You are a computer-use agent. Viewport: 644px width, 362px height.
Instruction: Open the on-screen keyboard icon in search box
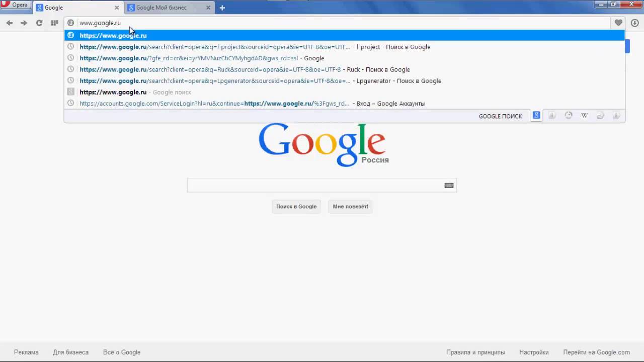(x=449, y=186)
